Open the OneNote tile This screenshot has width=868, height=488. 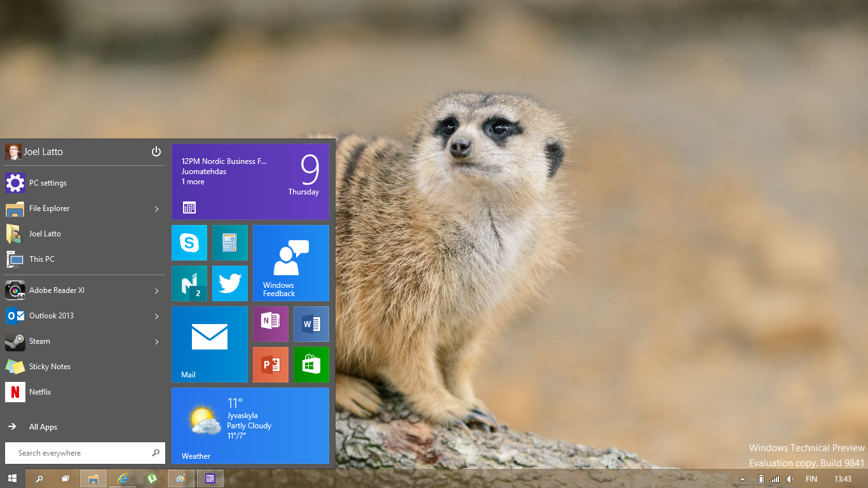pos(271,324)
